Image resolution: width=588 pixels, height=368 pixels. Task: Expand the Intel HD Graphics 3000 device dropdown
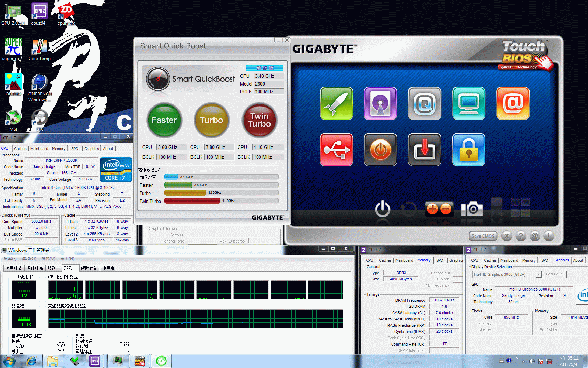click(539, 274)
